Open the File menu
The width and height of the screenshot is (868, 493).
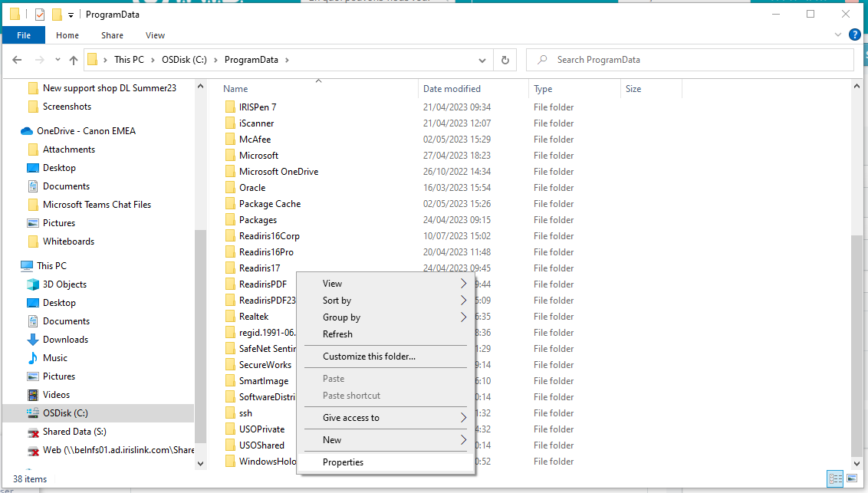pos(24,35)
